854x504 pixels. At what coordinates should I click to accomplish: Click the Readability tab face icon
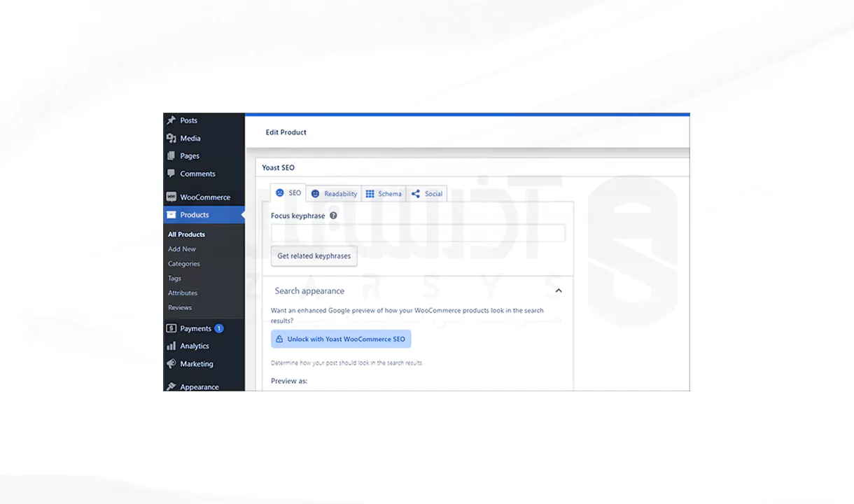315,194
